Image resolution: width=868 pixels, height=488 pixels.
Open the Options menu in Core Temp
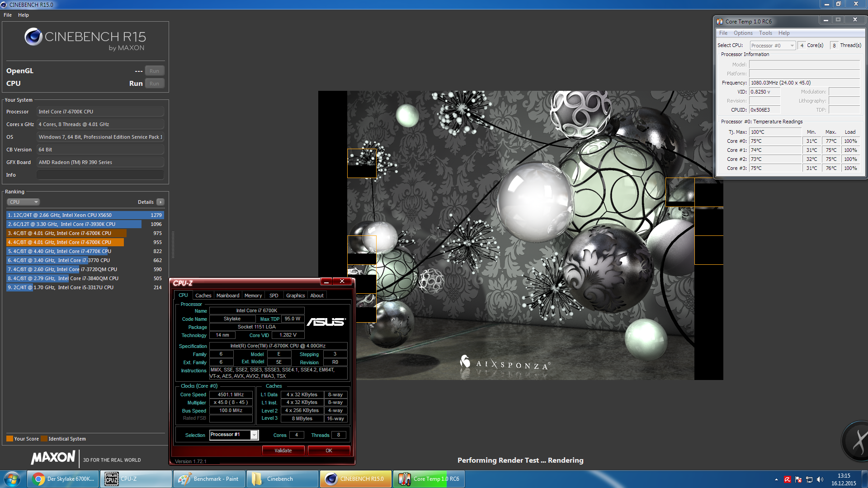(743, 33)
